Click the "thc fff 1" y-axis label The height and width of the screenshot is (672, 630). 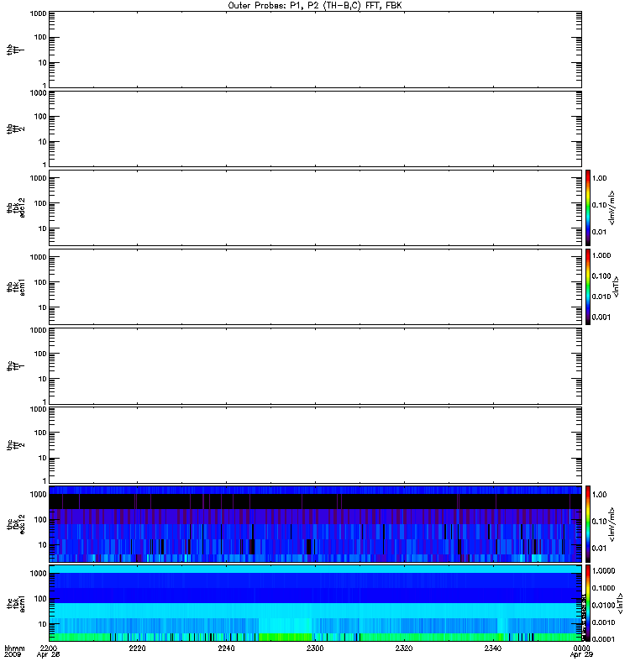[x=15, y=366]
